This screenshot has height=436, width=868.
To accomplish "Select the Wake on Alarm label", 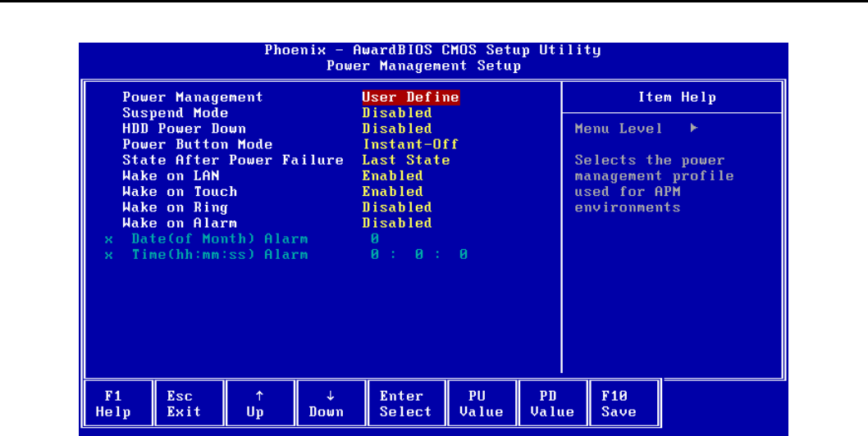I will pos(180,224).
